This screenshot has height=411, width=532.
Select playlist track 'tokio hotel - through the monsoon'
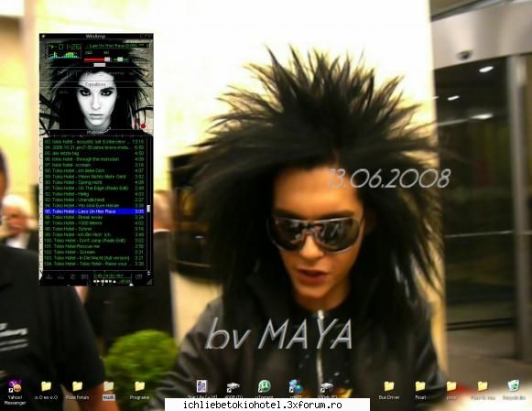click(94, 159)
